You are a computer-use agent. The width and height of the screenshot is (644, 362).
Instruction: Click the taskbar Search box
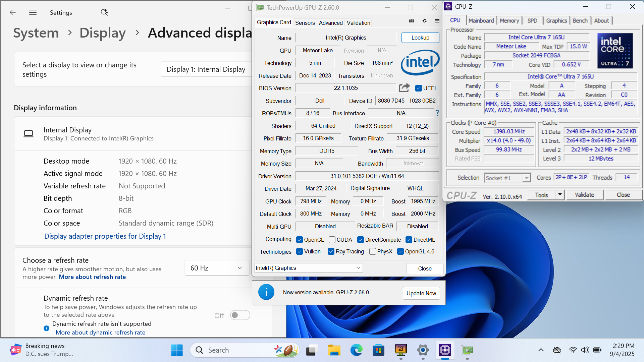point(245,350)
